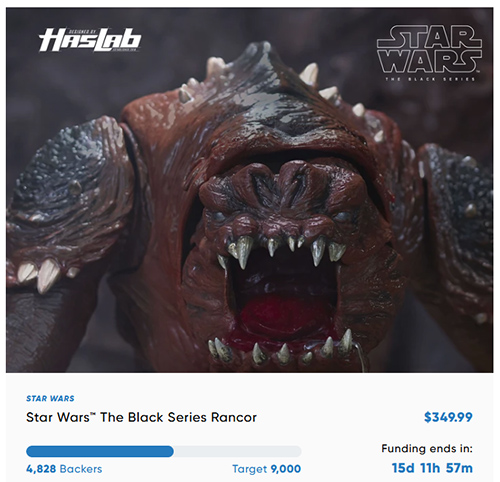Open the Rancor product image

249,190
